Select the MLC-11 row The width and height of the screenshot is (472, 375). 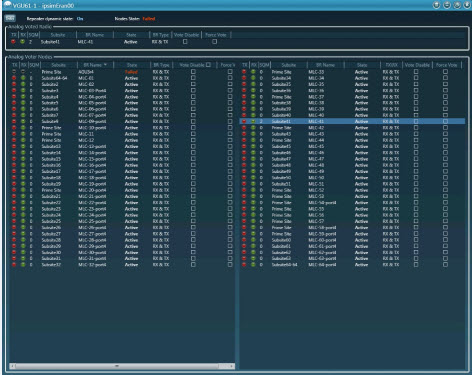tap(122, 134)
